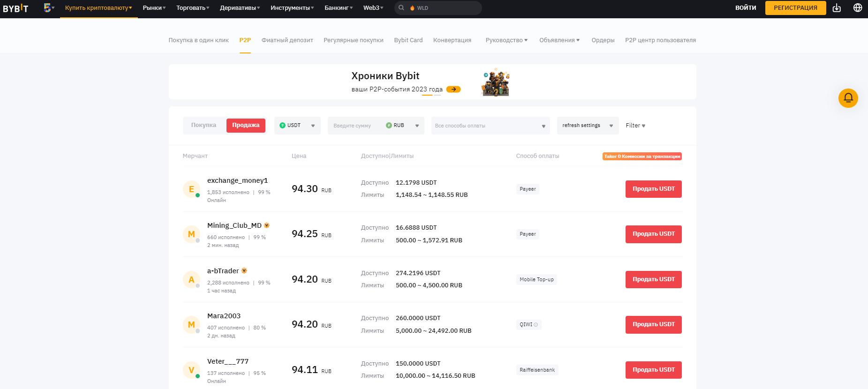Image resolution: width=868 pixels, height=389 pixels.
Task: Switch to Покупка mode
Action: (x=204, y=125)
